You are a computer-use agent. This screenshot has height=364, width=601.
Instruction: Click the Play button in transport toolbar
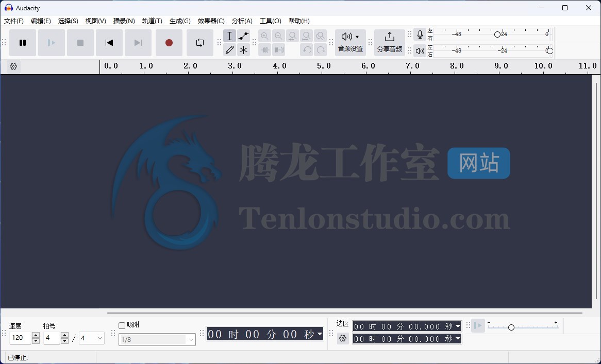click(x=52, y=43)
